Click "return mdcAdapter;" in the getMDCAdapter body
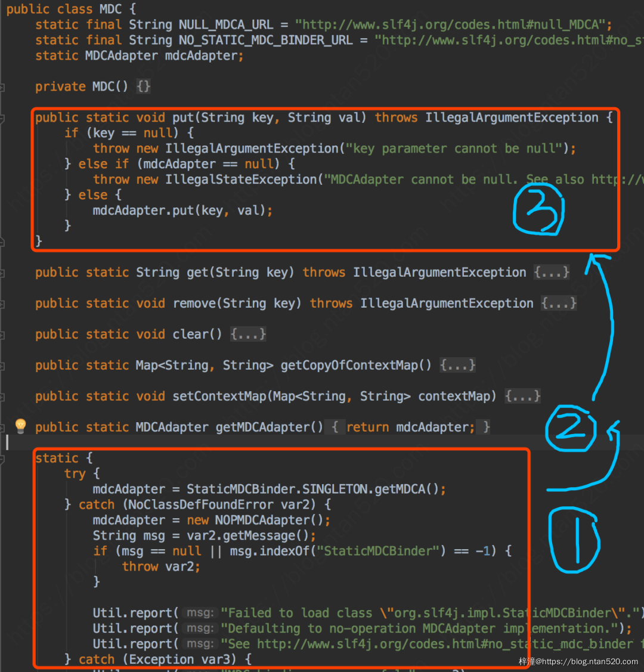Viewport: 644px width, 672px height. 410,427
